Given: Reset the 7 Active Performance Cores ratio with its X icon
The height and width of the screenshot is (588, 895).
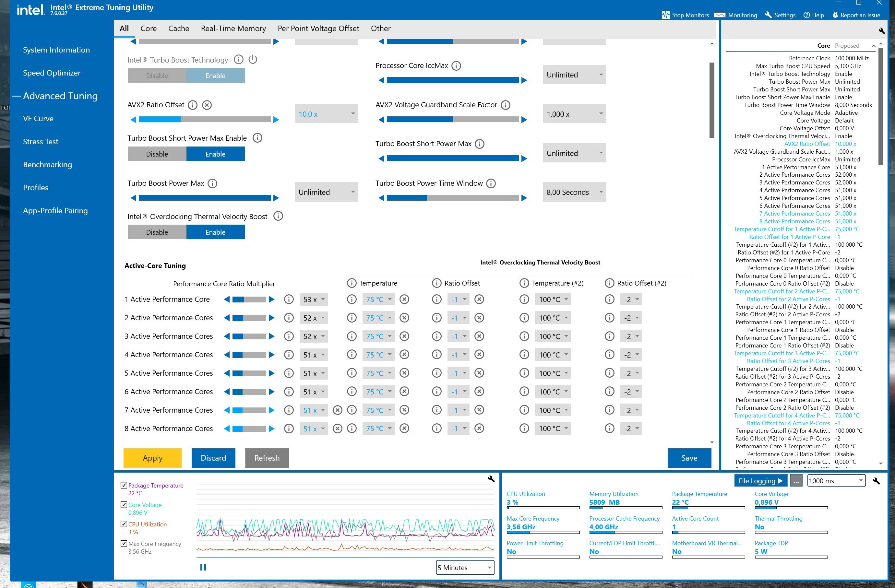Looking at the screenshot, I should 337,410.
